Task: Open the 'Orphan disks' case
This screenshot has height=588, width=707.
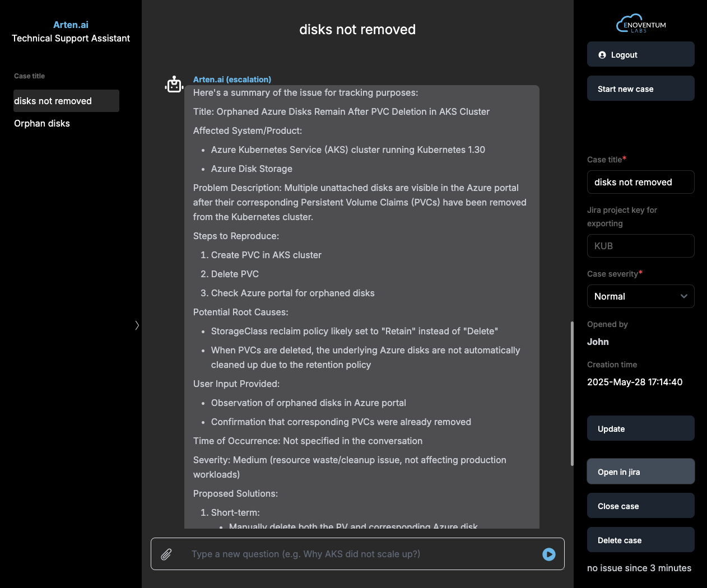Action: tap(42, 123)
